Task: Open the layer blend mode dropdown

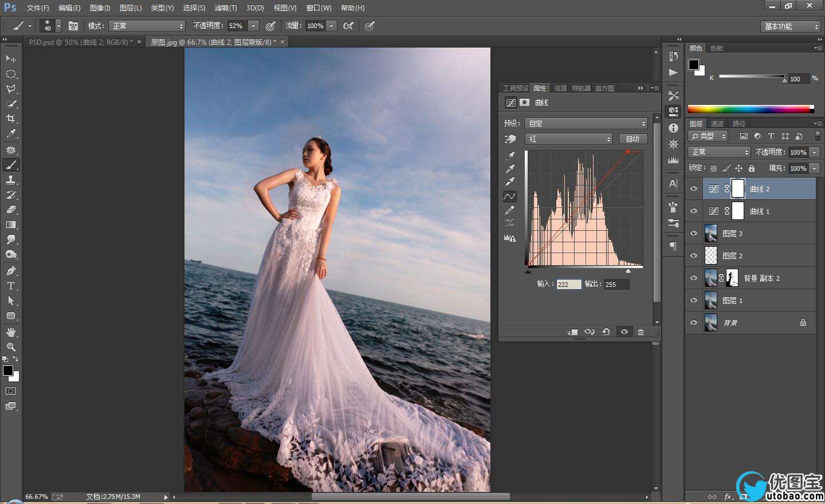Action: point(719,152)
